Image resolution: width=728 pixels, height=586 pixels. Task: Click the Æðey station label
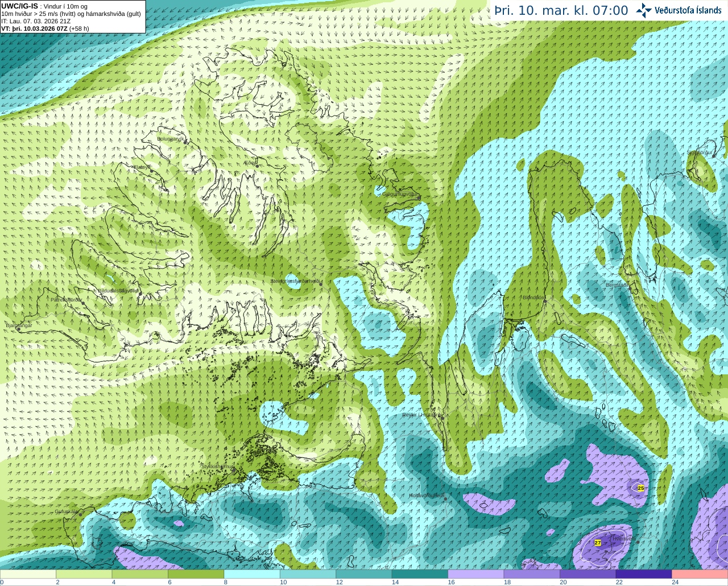coord(251,163)
